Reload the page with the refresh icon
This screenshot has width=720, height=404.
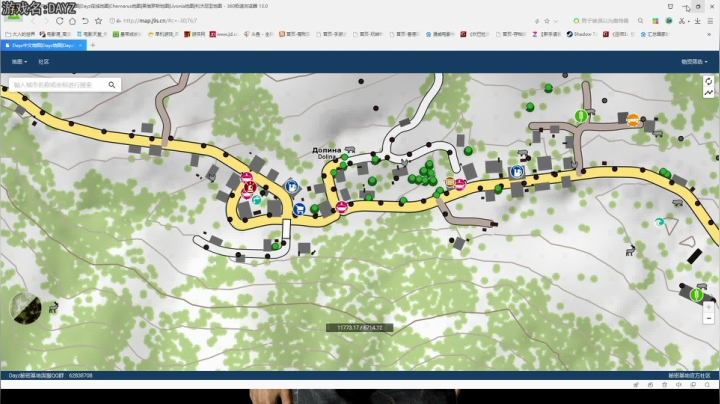(x=59, y=21)
